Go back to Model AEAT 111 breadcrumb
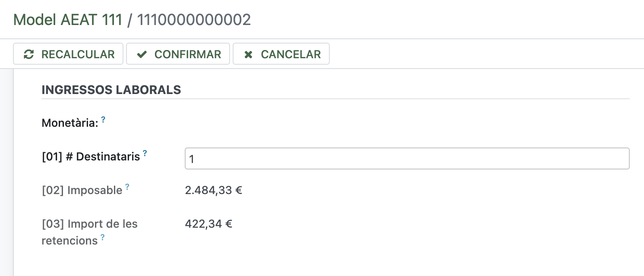This screenshot has width=644, height=276. (68, 20)
